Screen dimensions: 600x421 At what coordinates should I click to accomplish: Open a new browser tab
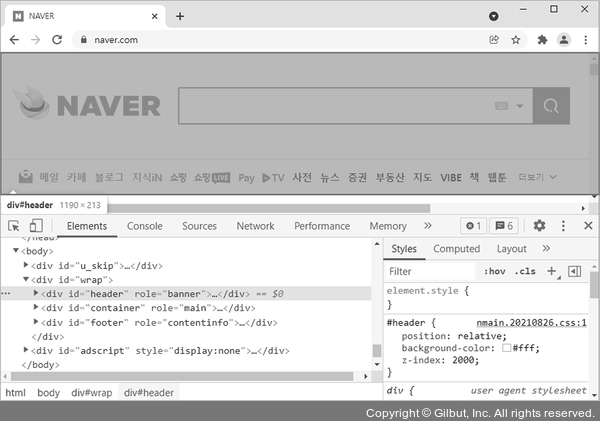coord(180,16)
